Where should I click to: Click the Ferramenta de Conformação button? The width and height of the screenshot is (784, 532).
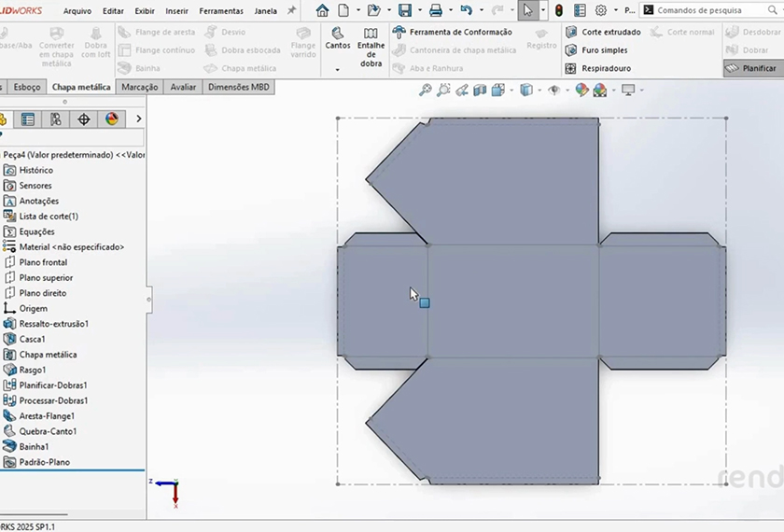tap(460, 32)
